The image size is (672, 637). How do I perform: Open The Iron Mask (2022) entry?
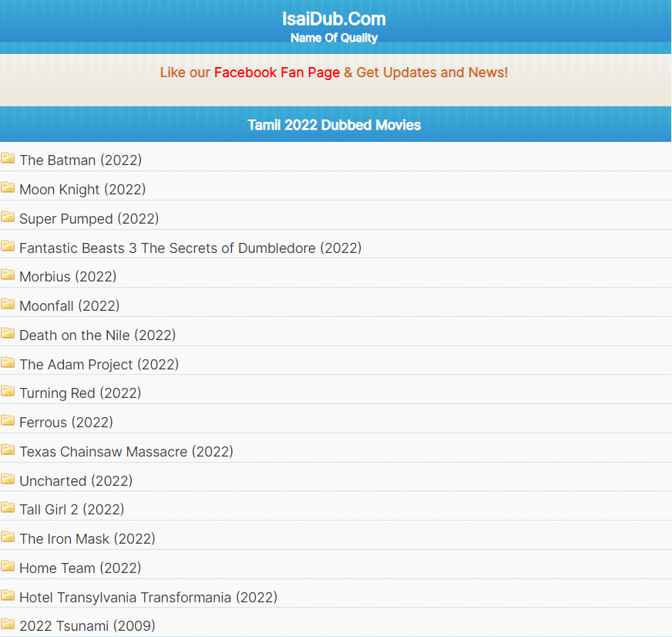(87, 538)
